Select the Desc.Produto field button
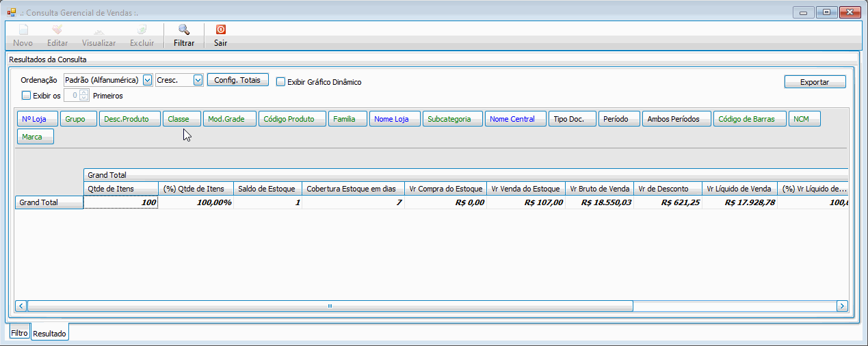The height and width of the screenshot is (346, 868). [x=130, y=119]
